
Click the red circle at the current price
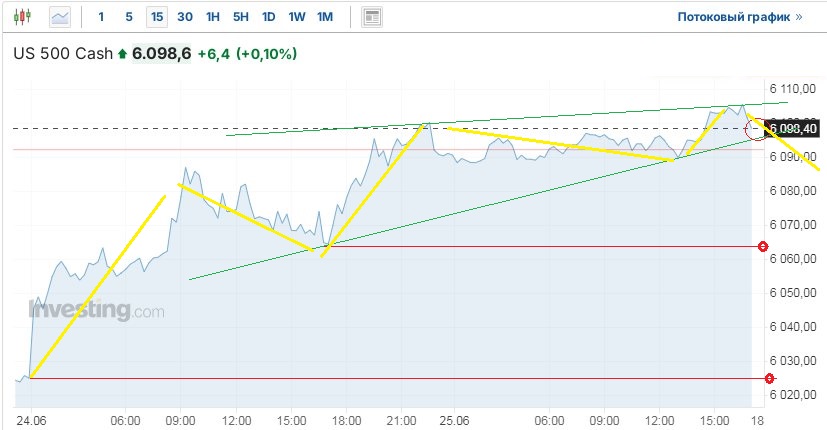tap(757, 129)
